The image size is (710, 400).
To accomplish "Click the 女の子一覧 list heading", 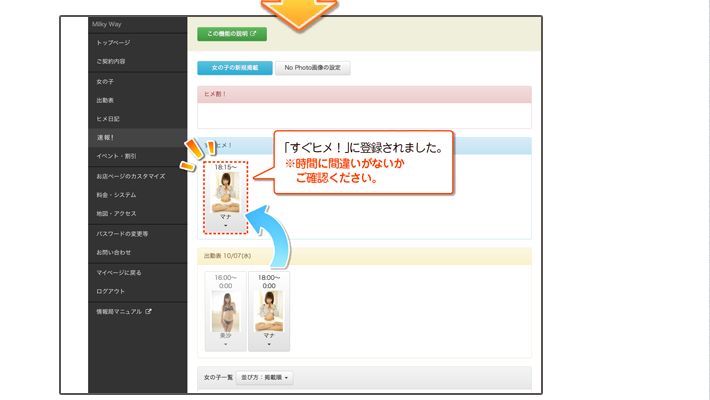I will point(218,377).
